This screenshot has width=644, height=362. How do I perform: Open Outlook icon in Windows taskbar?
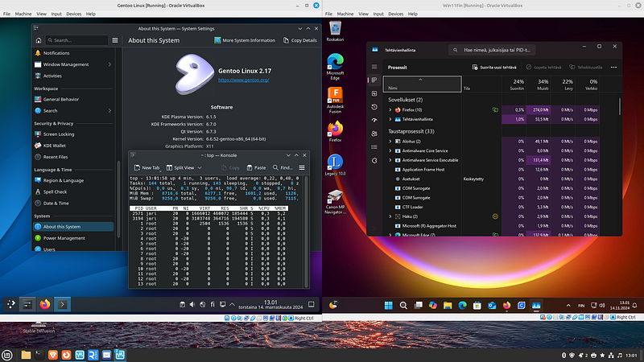pos(492,306)
